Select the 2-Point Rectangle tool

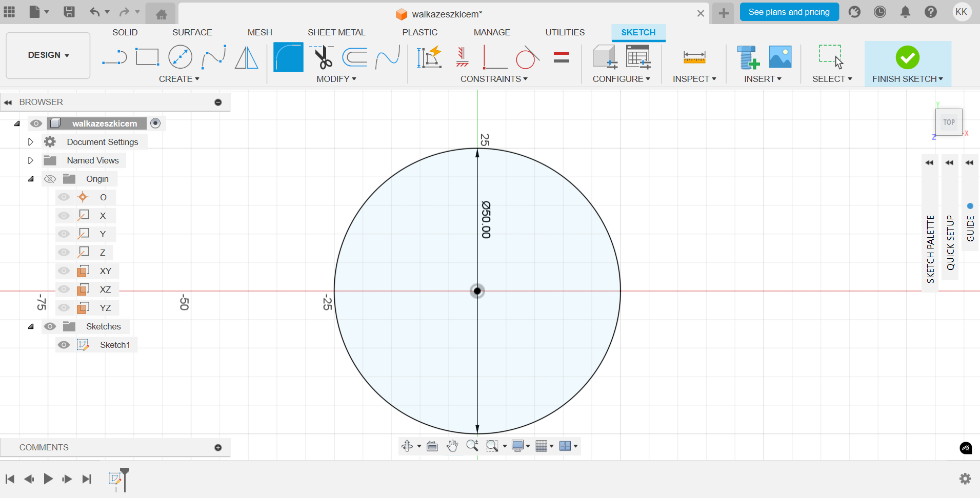pyautogui.click(x=147, y=57)
